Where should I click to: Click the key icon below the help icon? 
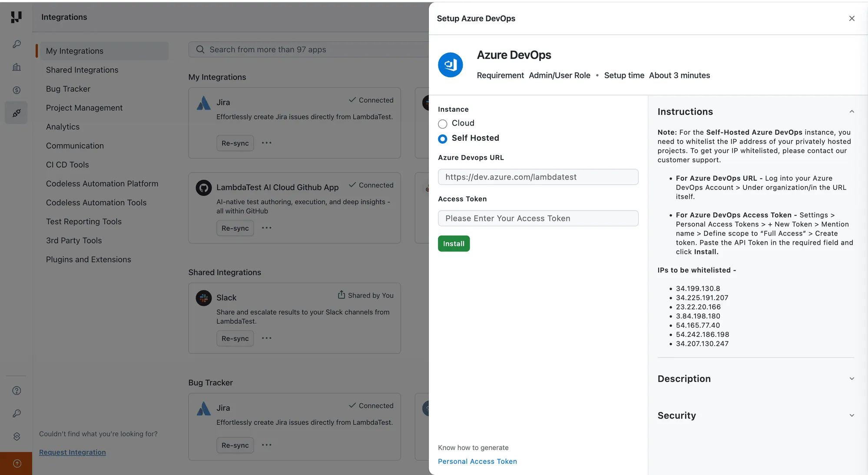click(17, 413)
